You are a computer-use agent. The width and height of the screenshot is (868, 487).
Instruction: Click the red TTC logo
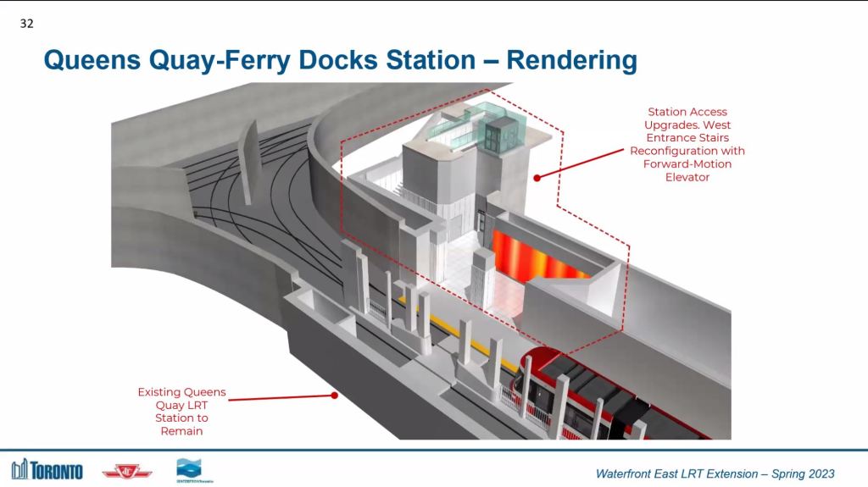pos(126,471)
